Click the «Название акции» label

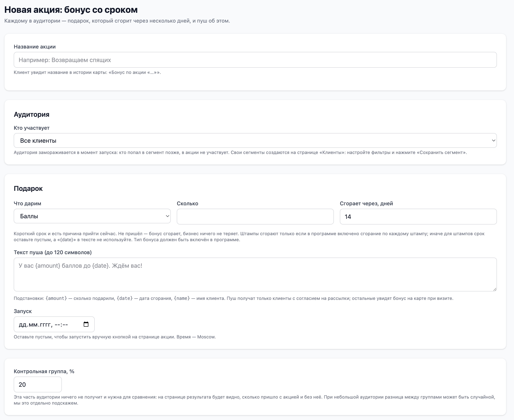pos(35,47)
